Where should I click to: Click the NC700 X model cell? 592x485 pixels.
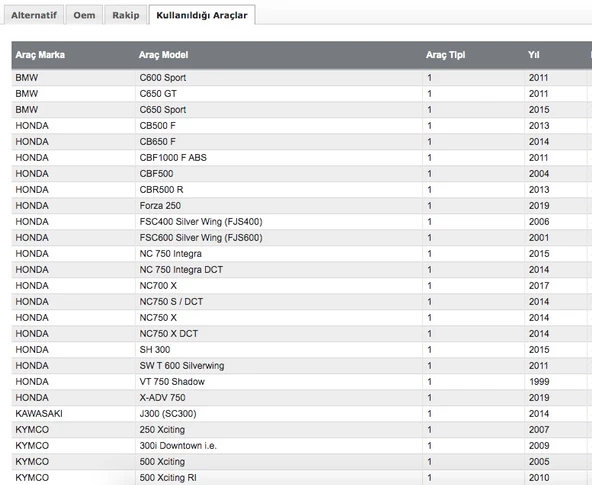tap(279, 286)
